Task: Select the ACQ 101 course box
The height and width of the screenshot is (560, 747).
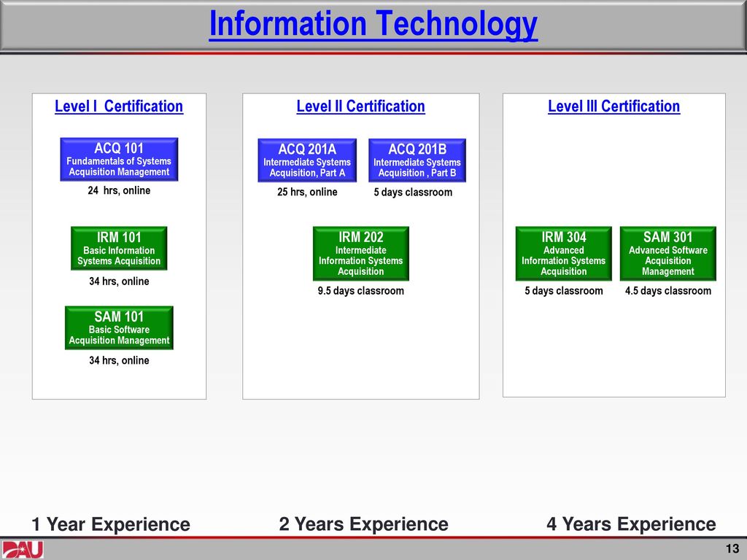Action: [x=119, y=160]
